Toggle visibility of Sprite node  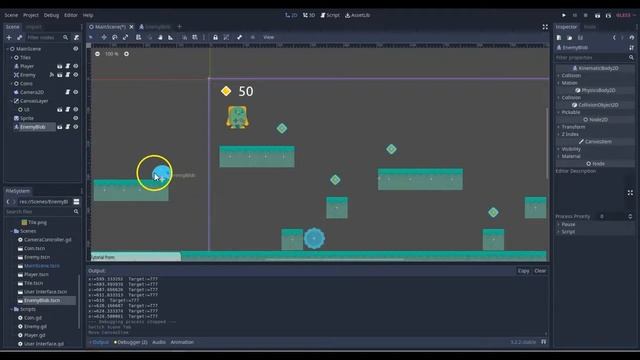[76, 118]
